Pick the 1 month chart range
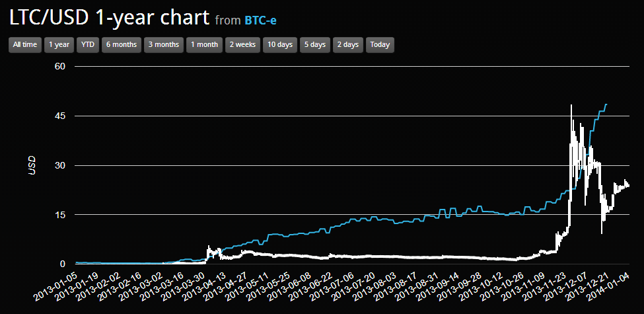 point(205,45)
